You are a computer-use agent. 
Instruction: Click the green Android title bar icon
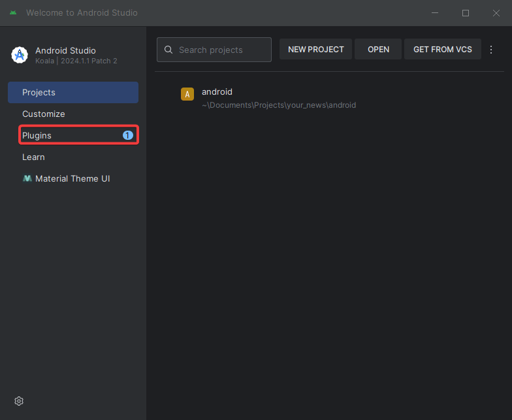point(13,13)
